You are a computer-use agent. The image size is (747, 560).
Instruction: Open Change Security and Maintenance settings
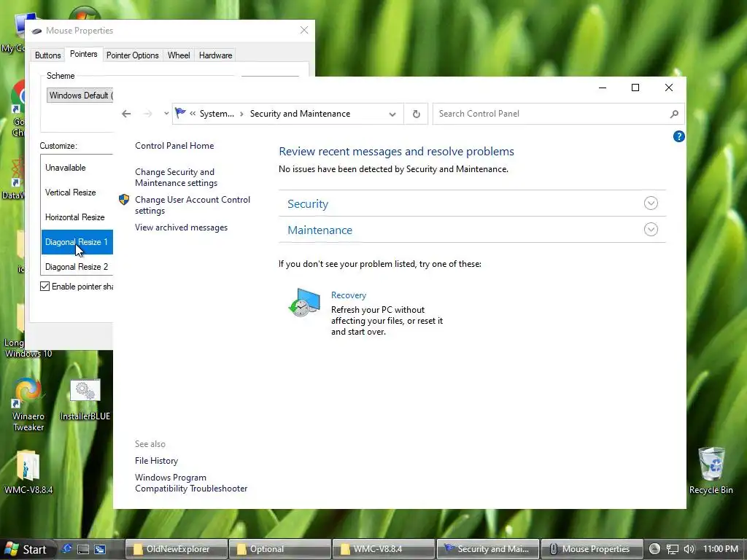(176, 177)
